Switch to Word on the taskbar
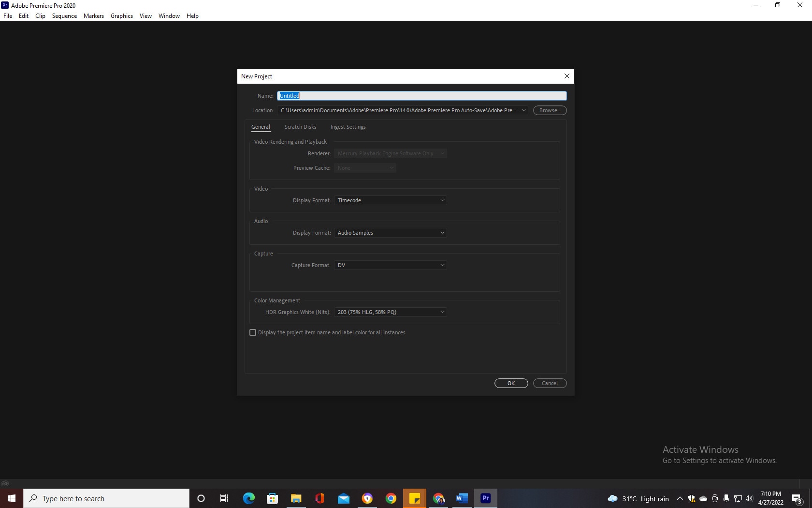 462,498
